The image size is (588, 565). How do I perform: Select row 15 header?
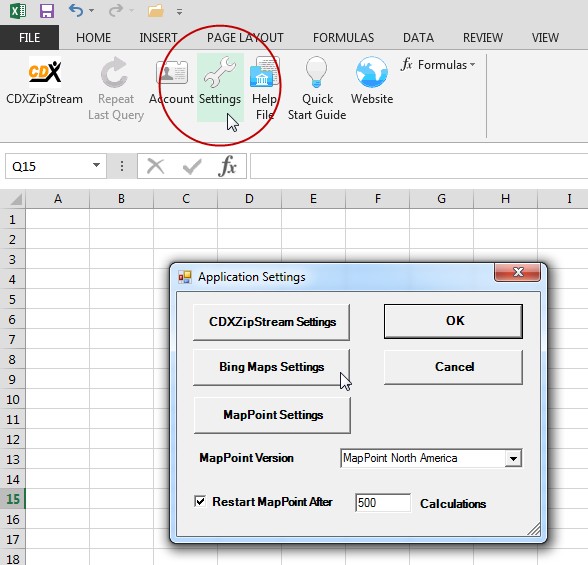pyautogui.click(x=12, y=499)
